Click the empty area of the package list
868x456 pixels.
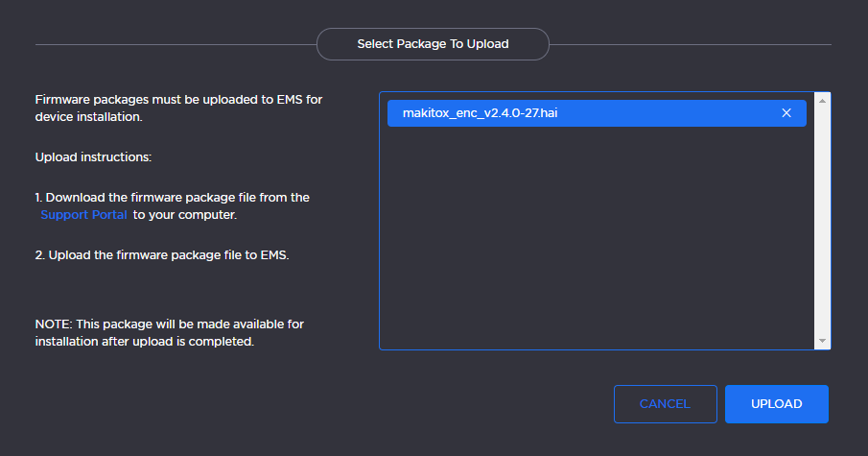tap(595, 240)
